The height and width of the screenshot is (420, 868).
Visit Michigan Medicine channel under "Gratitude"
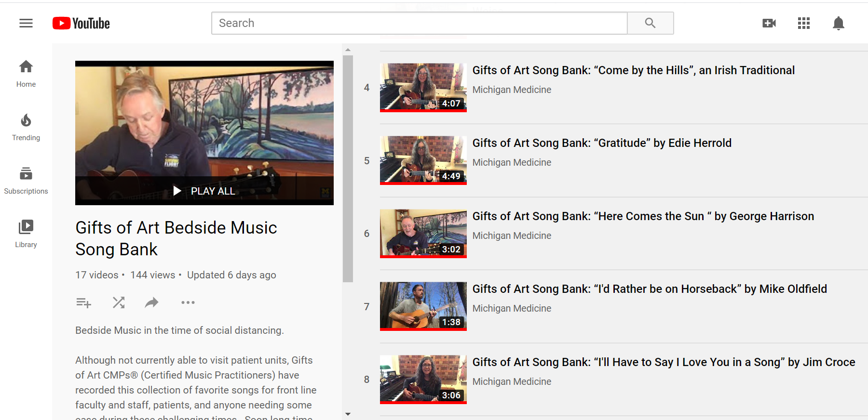point(512,162)
